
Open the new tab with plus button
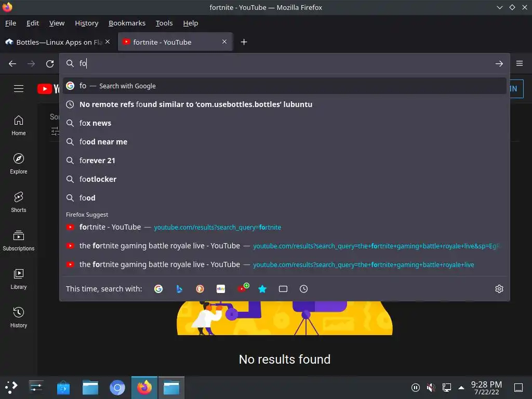244,42
